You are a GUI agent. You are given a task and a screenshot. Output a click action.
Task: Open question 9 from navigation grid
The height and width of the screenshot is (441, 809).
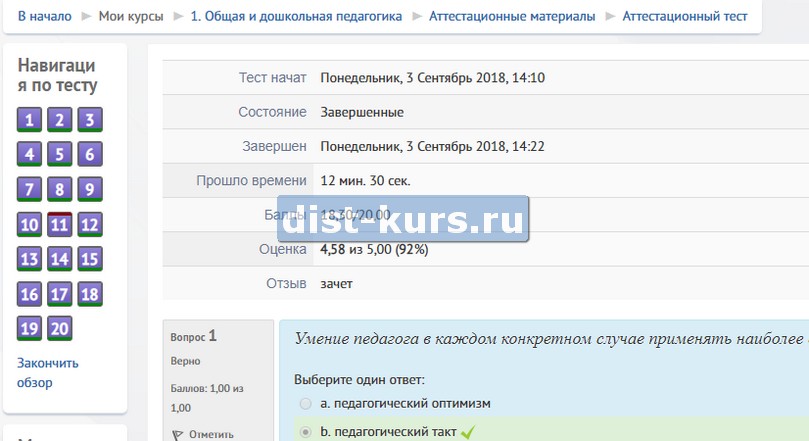pos(90,190)
